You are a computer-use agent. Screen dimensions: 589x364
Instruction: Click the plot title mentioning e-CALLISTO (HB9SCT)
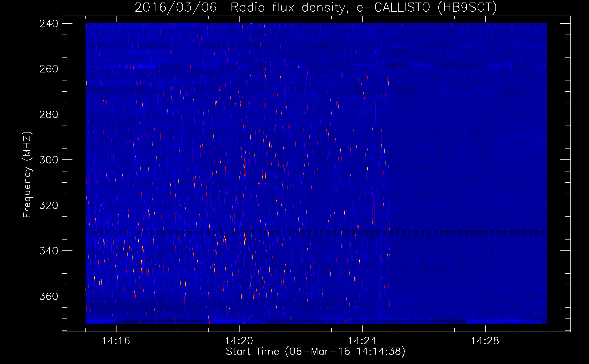pyautogui.click(x=316, y=7)
